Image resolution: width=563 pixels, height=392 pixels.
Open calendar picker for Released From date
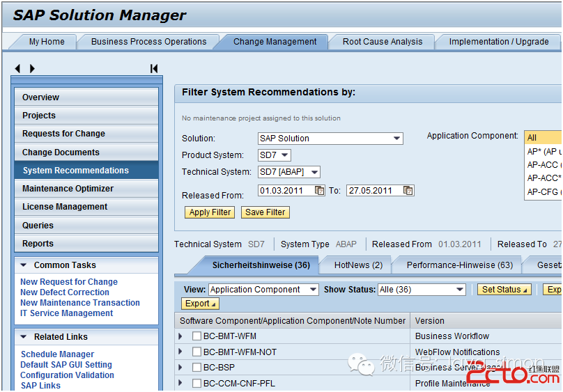(319, 191)
